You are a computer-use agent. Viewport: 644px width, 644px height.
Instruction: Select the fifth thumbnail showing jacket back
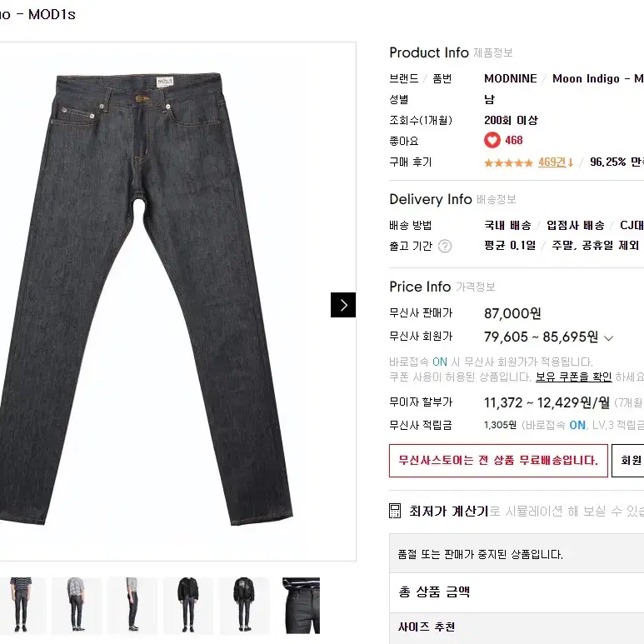244,605
